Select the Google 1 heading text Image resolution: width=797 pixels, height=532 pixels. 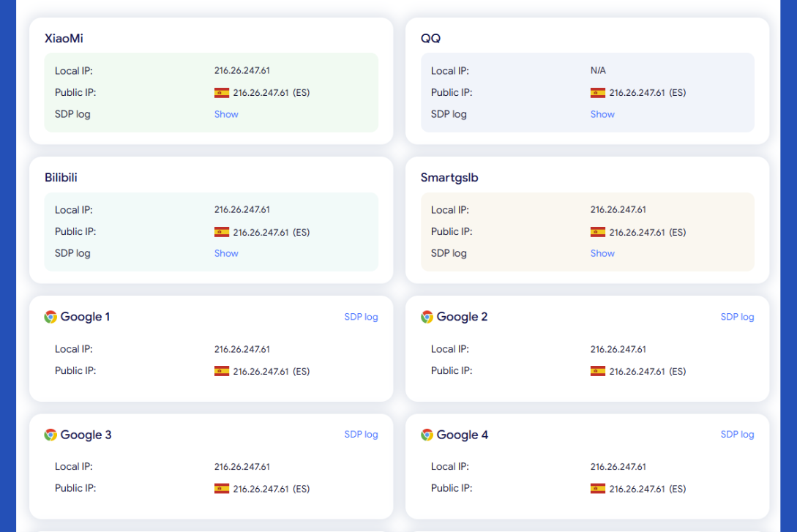point(85,317)
